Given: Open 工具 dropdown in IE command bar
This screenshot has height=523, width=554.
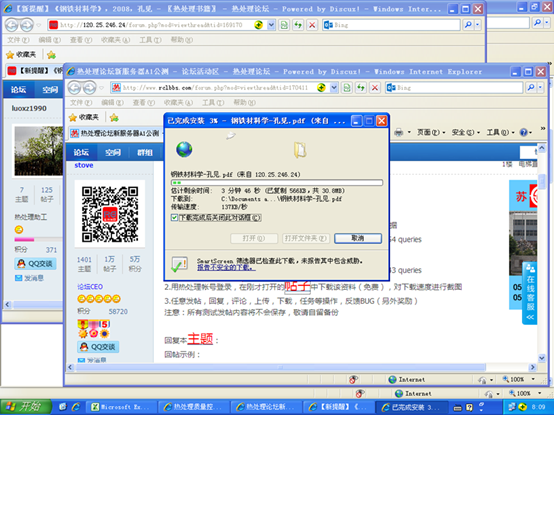Looking at the screenshot, I should tap(501, 133).
